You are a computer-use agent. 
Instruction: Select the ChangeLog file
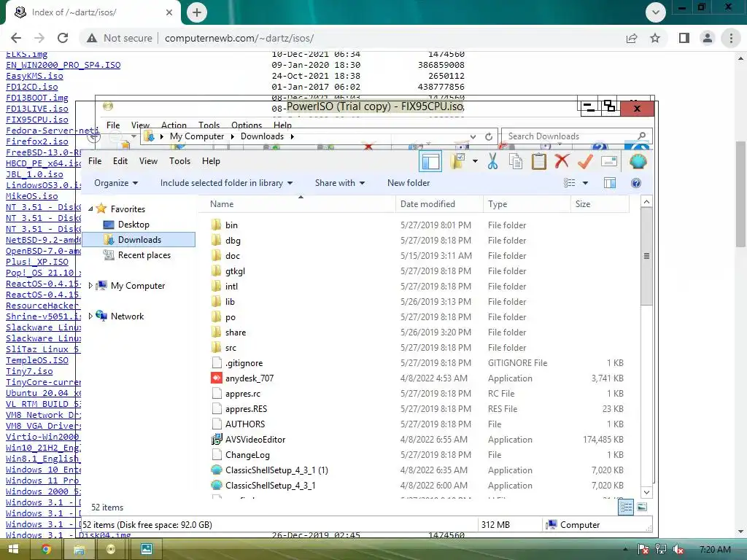pyautogui.click(x=247, y=455)
